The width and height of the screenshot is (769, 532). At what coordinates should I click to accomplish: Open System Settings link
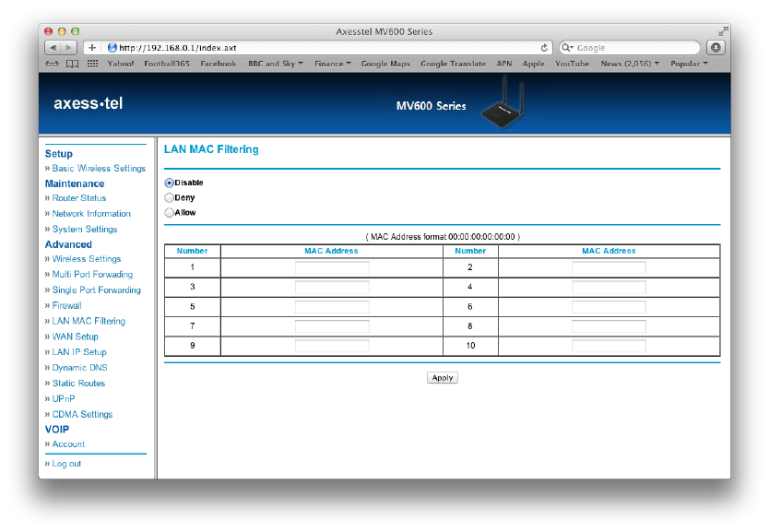pos(85,229)
